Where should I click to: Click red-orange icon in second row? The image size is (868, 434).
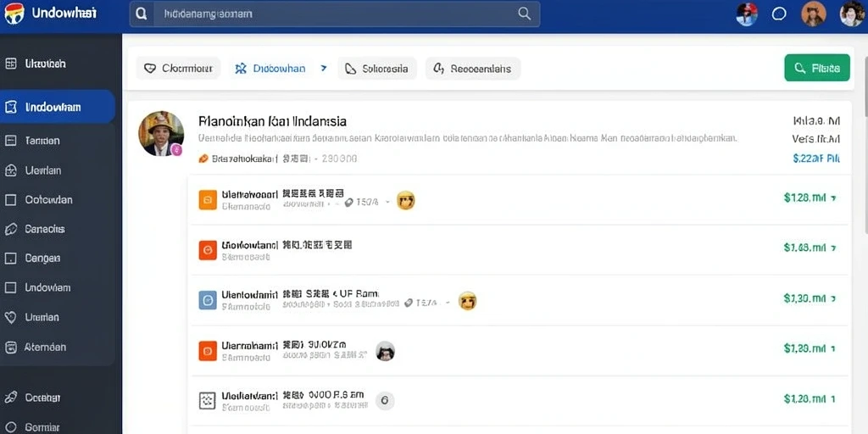(208, 250)
